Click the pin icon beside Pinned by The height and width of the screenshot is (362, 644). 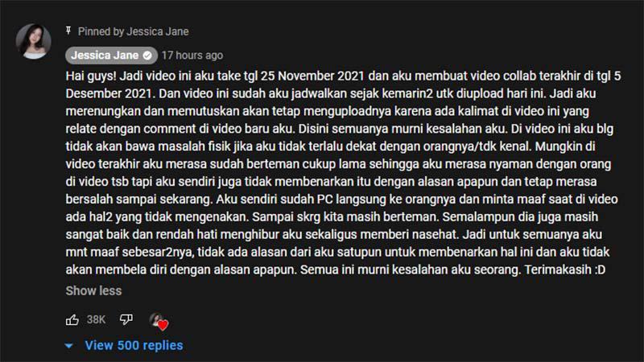click(68, 31)
